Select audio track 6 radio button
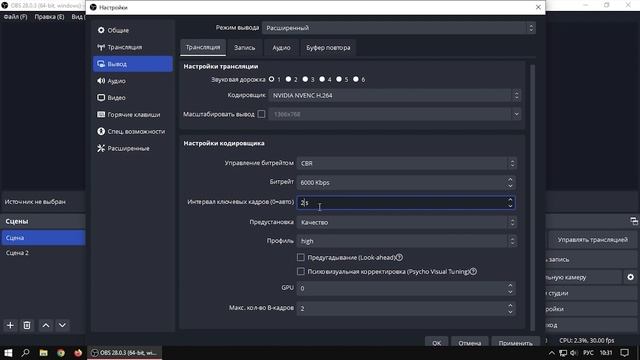 click(x=356, y=79)
